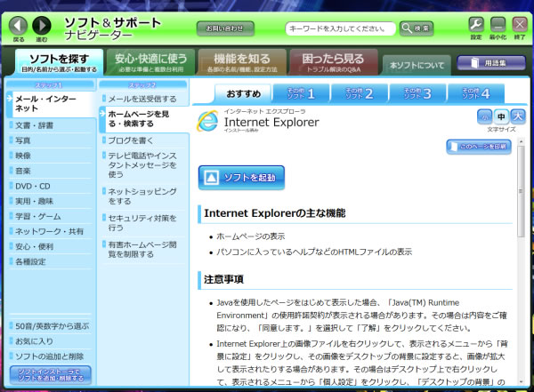The width and height of the screenshot is (534, 392).
Task: Select the その他ソフト 3 tab
Action: 417,93
